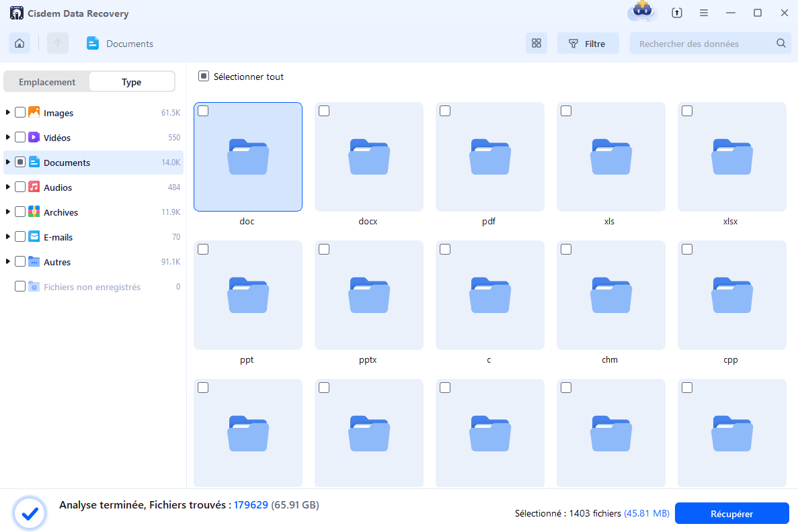Open the xlsx folder icon
The height and width of the screenshot is (532, 798).
[732, 157]
